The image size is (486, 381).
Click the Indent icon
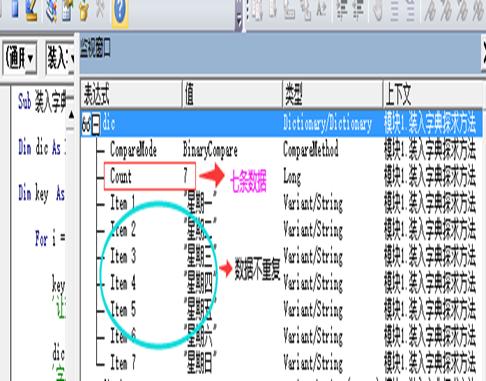tap(342, 9)
